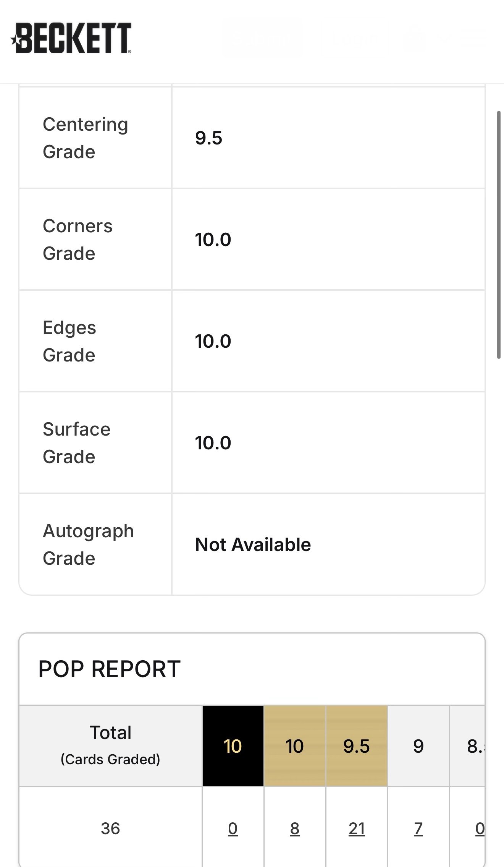Viewport: 504px width, 867px height.
Task: Select the gold 10 column header
Action: coord(295,746)
